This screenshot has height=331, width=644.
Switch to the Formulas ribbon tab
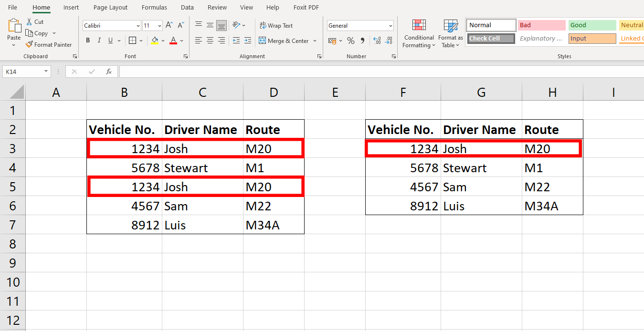154,7
